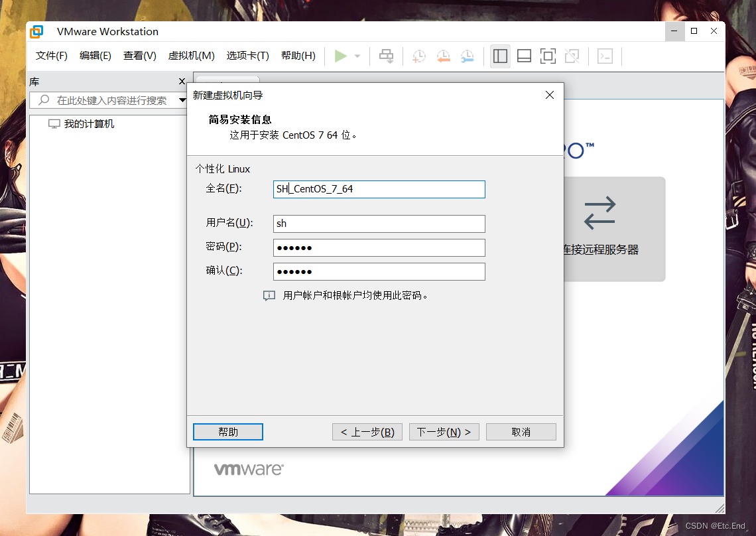Click the info icon beside password note
The width and height of the screenshot is (756, 536).
tap(269, 296)
